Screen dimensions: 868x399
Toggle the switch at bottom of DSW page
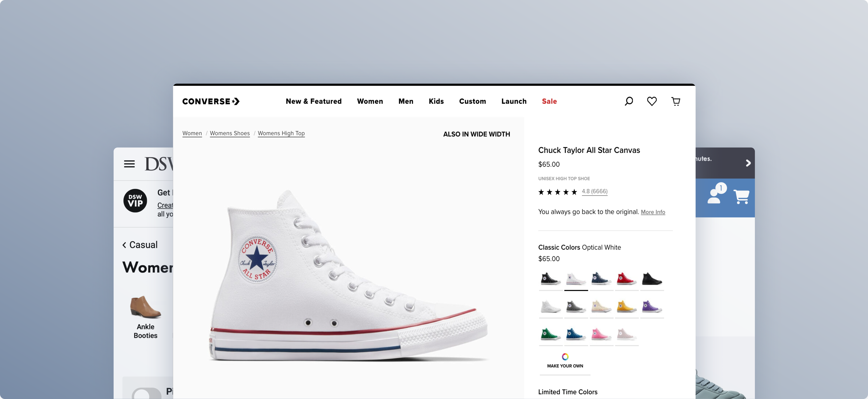coord(146,393)
